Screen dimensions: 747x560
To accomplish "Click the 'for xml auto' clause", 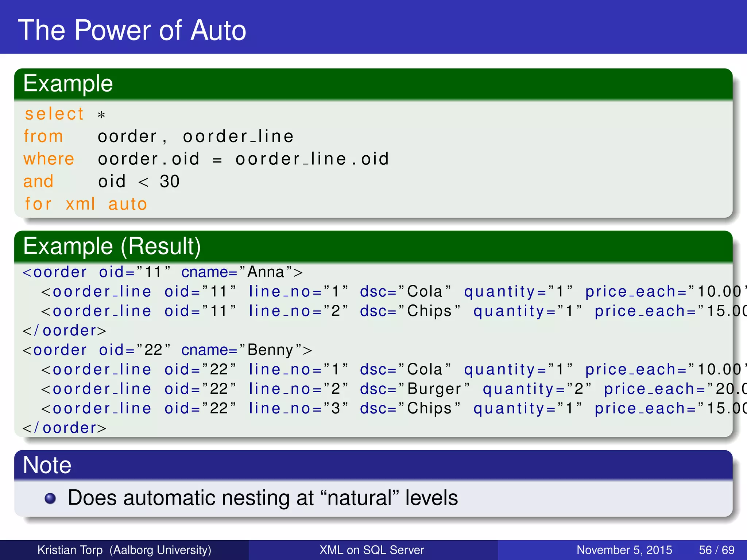I will [86, 204].
